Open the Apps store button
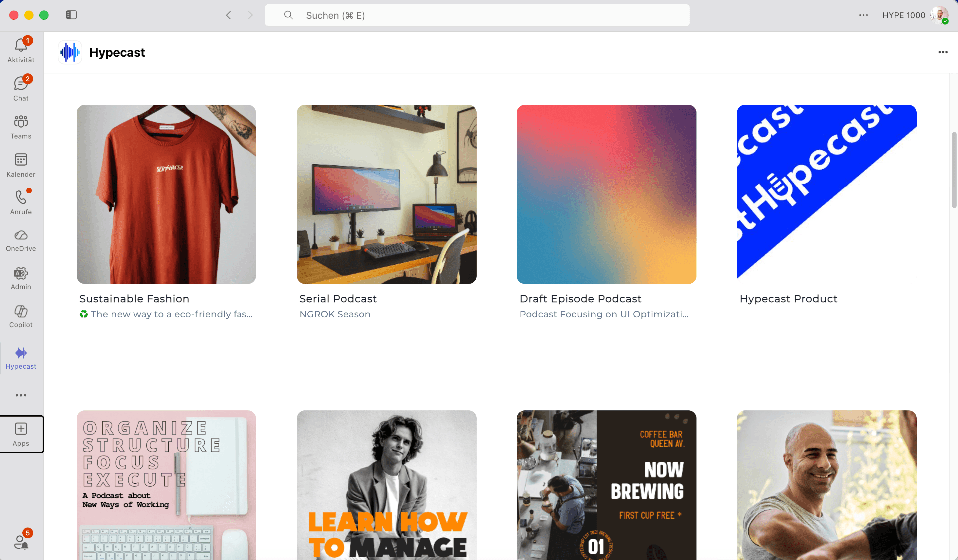 (21, 434)
